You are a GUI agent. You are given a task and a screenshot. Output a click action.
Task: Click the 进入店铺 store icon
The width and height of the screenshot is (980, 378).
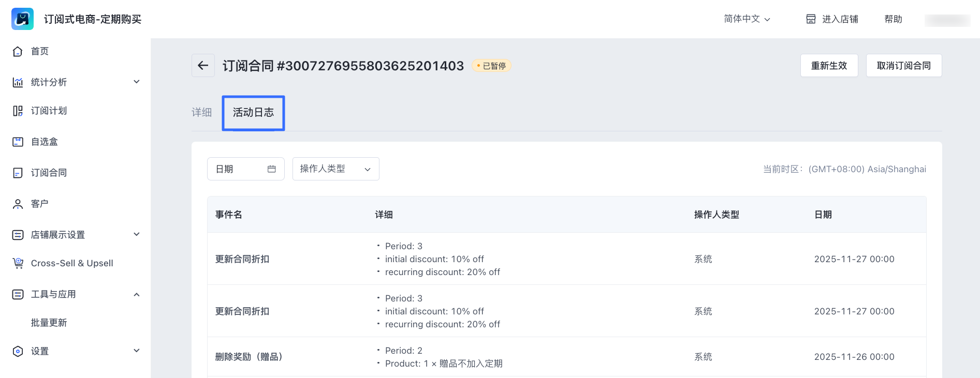click(811, 19)
